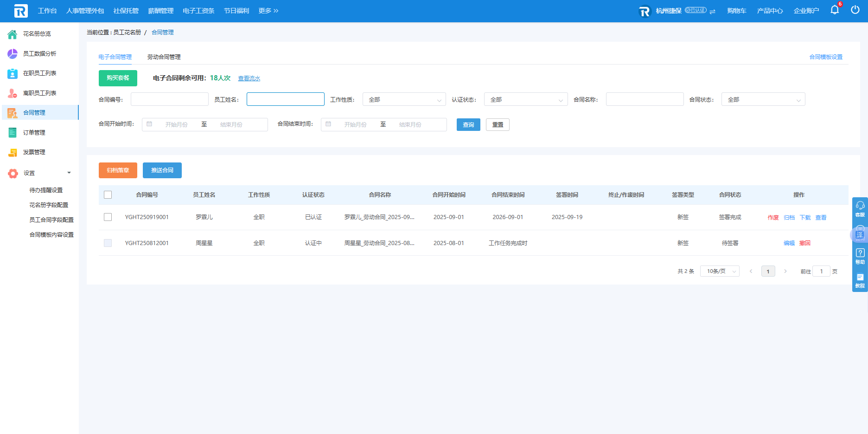Open the 10条/页 page size selector
This screenshot has width=868, height=434.
coord(720,272)
